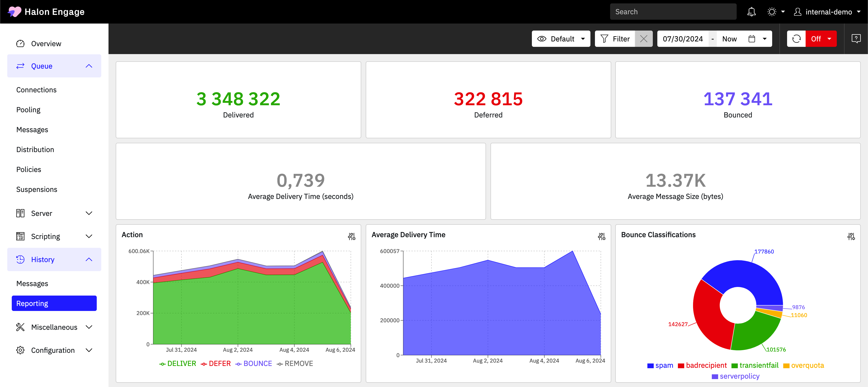Open the sun theme switcher

pyautogui.click(x=772, y=12)
